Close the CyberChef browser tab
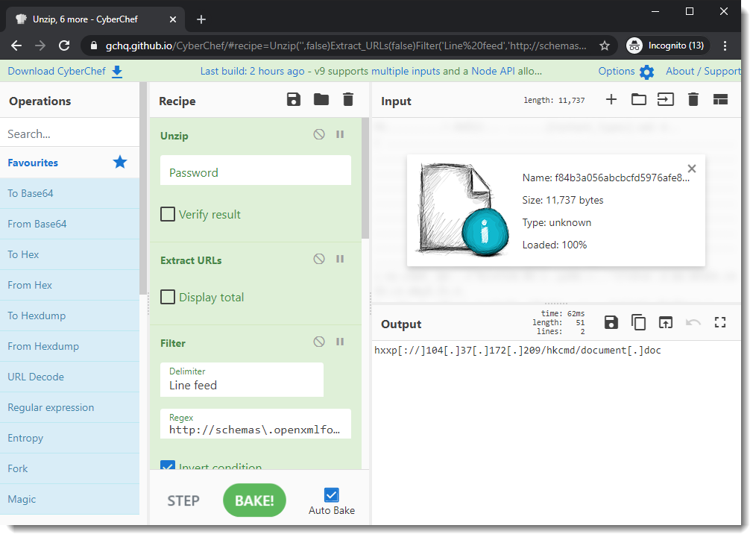This screenshot has width=756, height=540. 173,19
